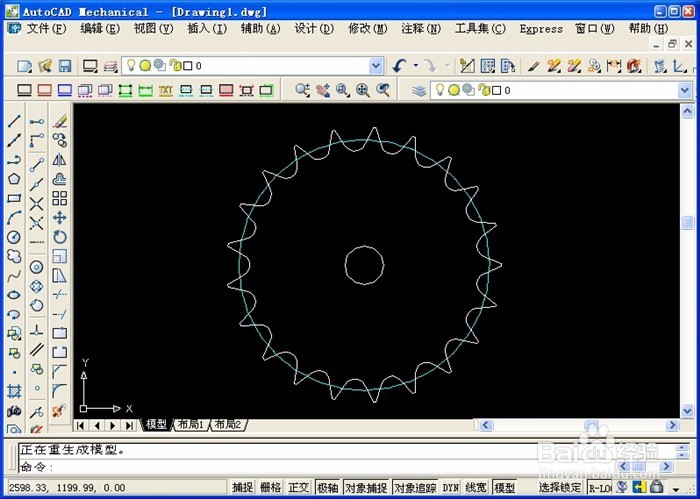The width and height of the screenshot is (700, 499).
Task: Click the Copy object tool
Action: [x=59, y=140]
